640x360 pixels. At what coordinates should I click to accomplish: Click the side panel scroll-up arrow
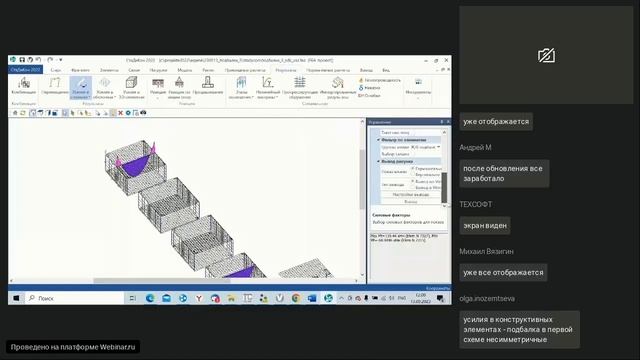(444, 132)
